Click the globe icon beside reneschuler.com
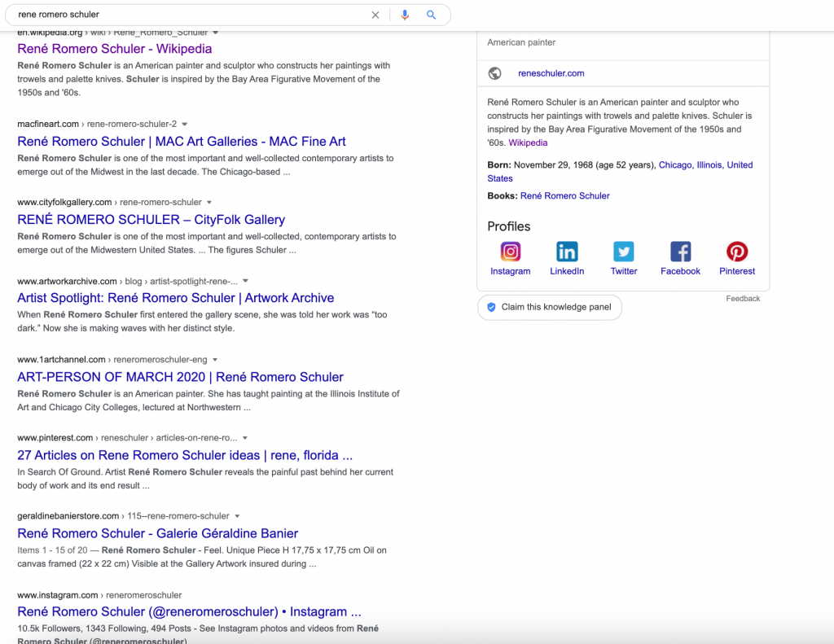834x644 pixels. click(x=494, y=73)
